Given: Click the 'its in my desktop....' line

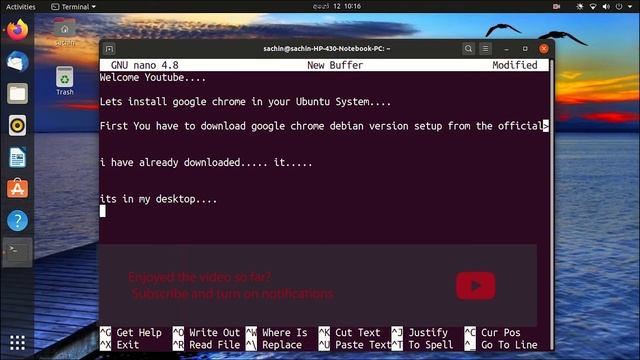Looking at the screenshot, I should [158, 199].
